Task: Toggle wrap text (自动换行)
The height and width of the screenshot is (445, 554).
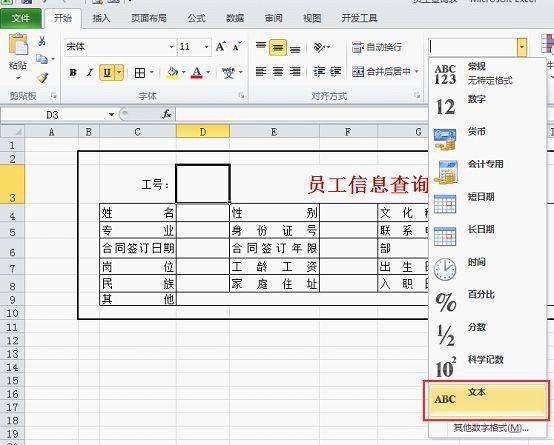Action: coord(377,47)
